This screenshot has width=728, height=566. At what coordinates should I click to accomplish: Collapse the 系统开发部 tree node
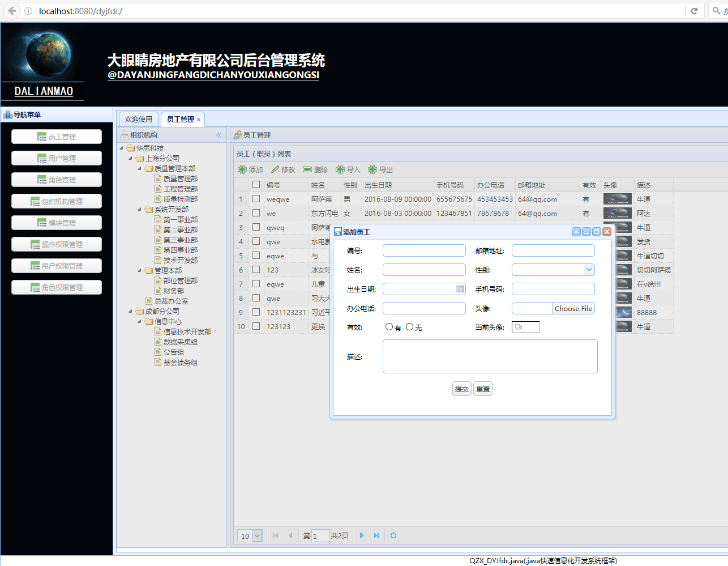pos(140,209)
